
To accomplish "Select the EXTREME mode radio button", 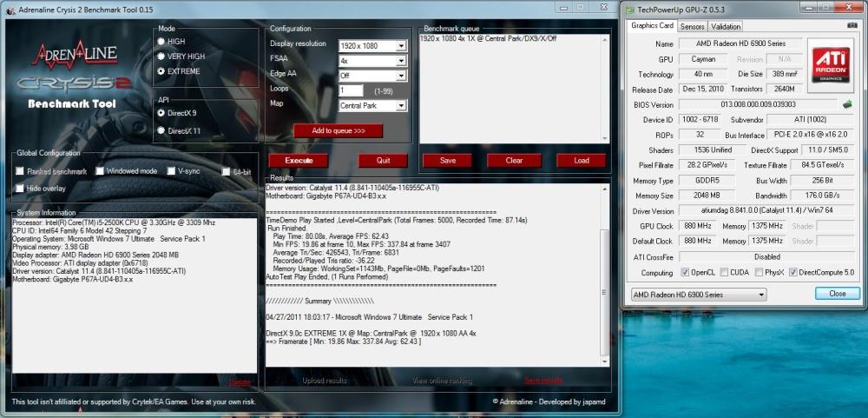I will pos(161,71).
